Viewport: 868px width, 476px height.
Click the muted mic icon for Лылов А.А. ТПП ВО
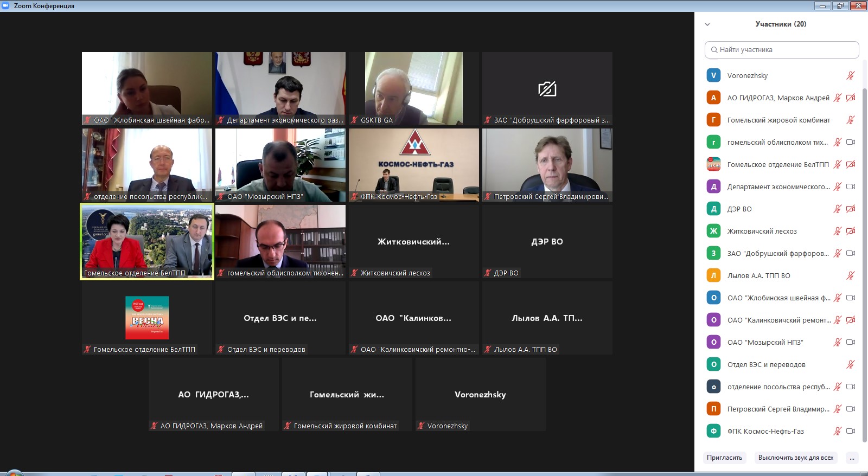click(850, 276)
